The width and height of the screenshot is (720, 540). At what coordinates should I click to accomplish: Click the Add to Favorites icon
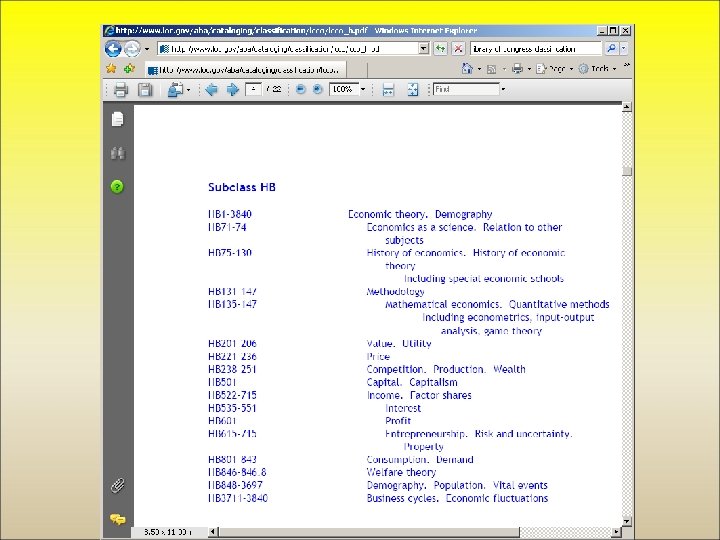[x=129, y=68]
